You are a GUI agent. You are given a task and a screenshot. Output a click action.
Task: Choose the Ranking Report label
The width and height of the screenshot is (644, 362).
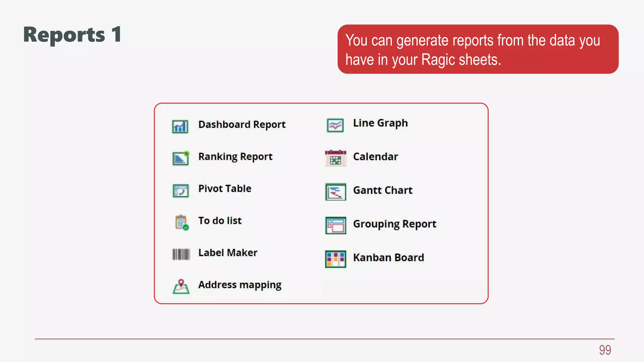pyautogui.click(x=235, y=157)
